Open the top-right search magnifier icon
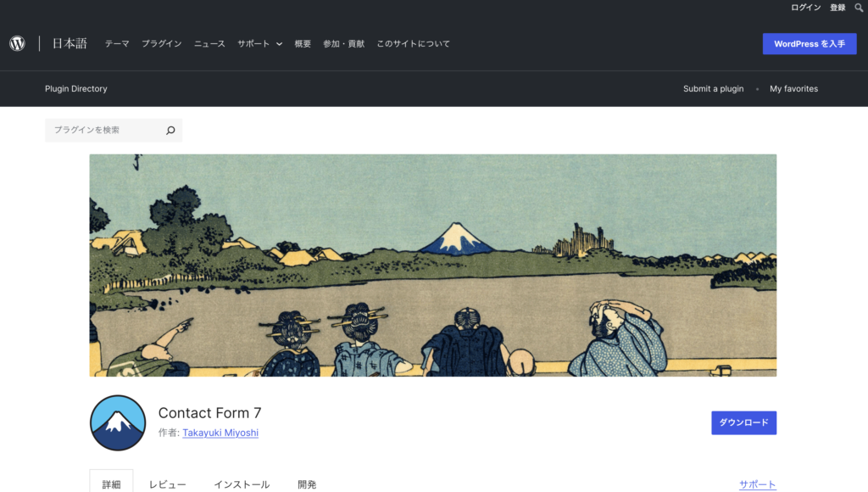Viewport: 868px width, 492px height. (x=859, y=8)
